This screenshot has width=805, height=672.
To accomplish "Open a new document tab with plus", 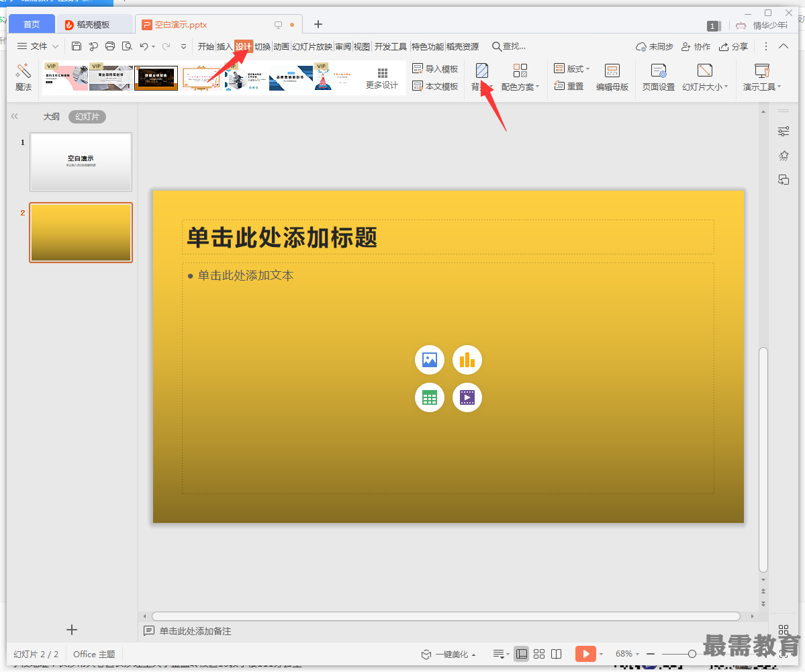I will click(x=318, y=24).
